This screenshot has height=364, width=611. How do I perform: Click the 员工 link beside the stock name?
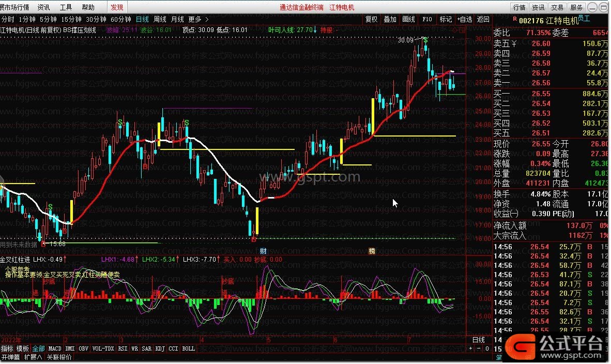tap(584, 19)
